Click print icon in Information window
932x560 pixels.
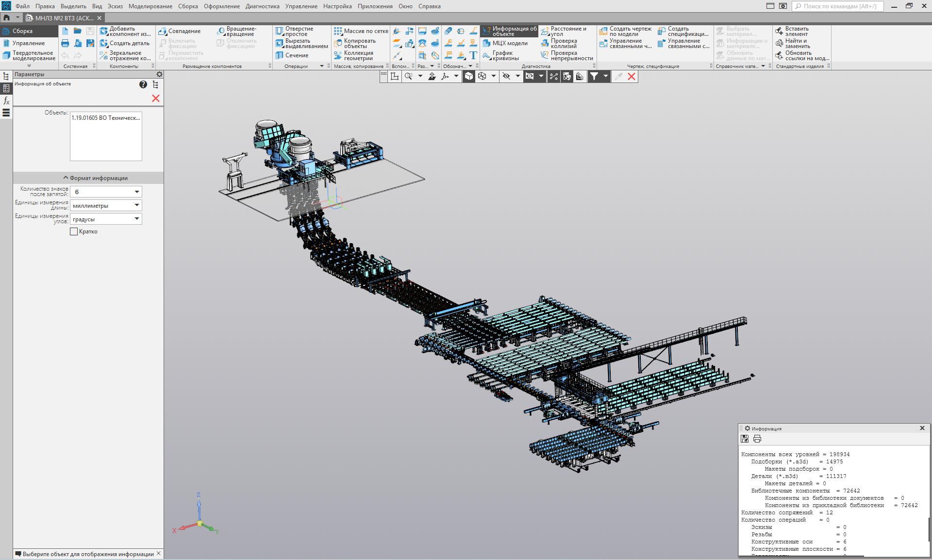coord(757,439)
